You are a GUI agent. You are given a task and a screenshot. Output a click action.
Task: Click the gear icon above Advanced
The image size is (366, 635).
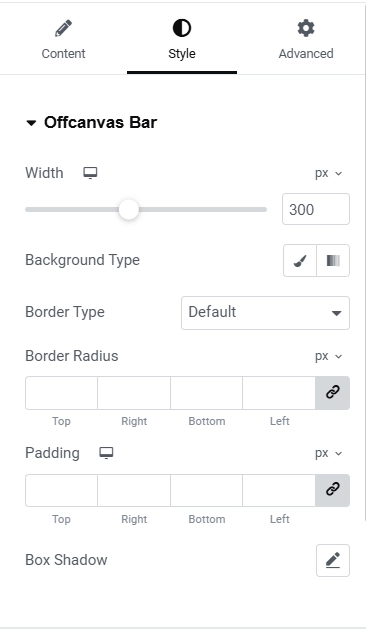(306, 28)
